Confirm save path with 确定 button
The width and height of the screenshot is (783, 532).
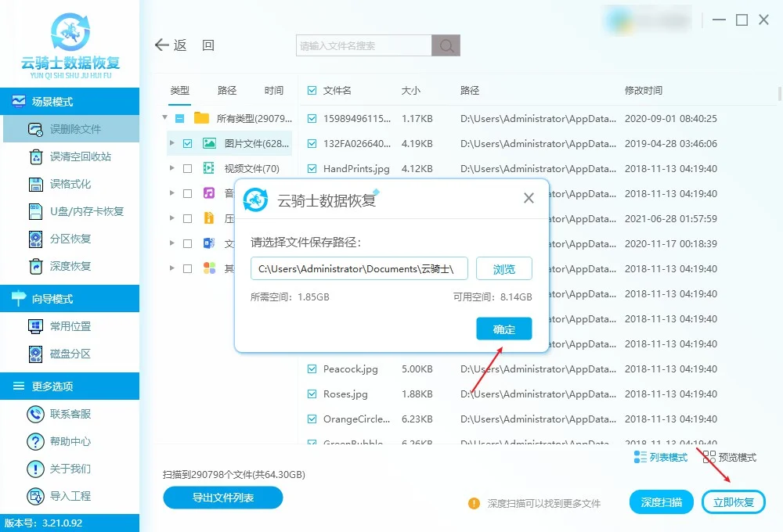tap(503, 329)
